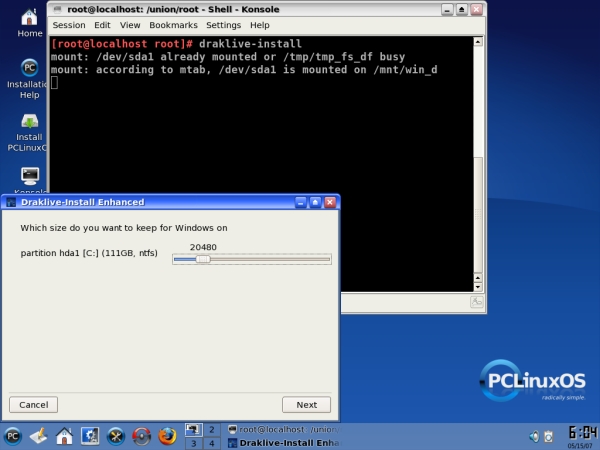Switch to virtual desktop 4
The height and width of the screenshot is (450, 600).
click(212, 443)
